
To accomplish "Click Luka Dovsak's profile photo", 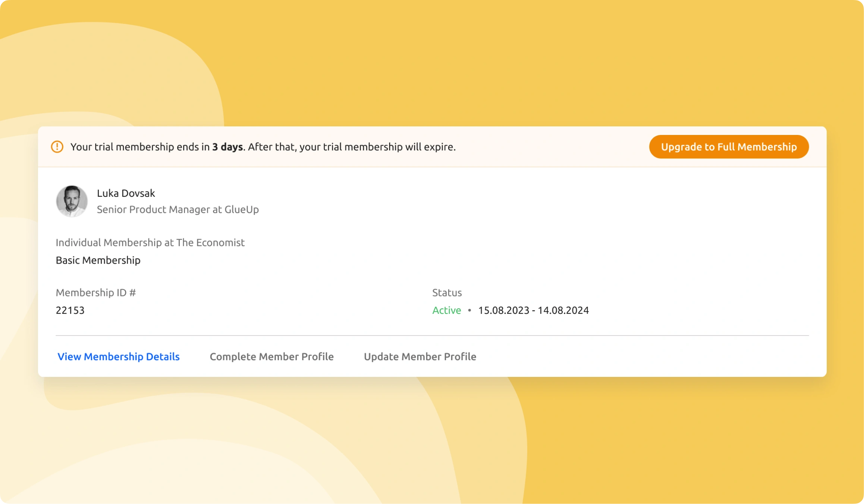I will point(72,201).
